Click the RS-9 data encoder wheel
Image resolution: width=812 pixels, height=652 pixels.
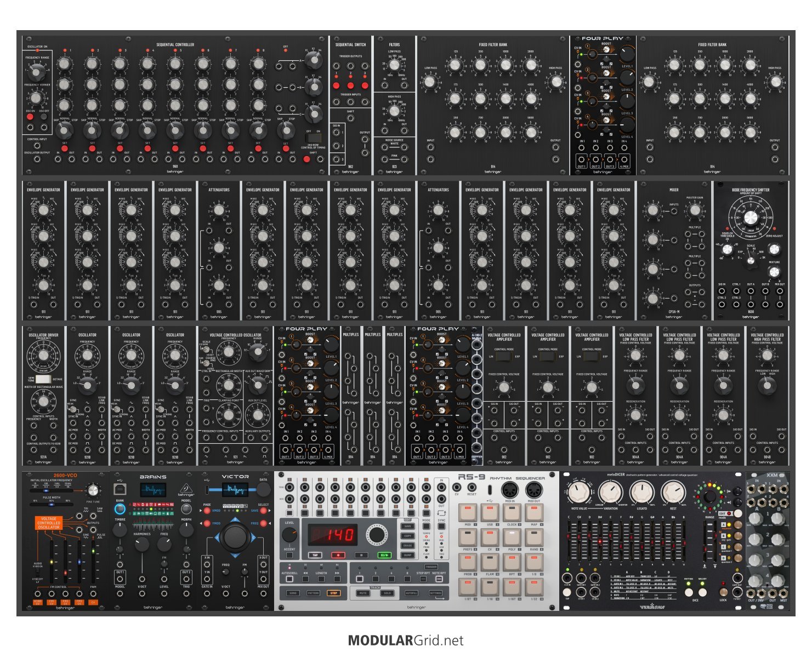tap(377, 534)
